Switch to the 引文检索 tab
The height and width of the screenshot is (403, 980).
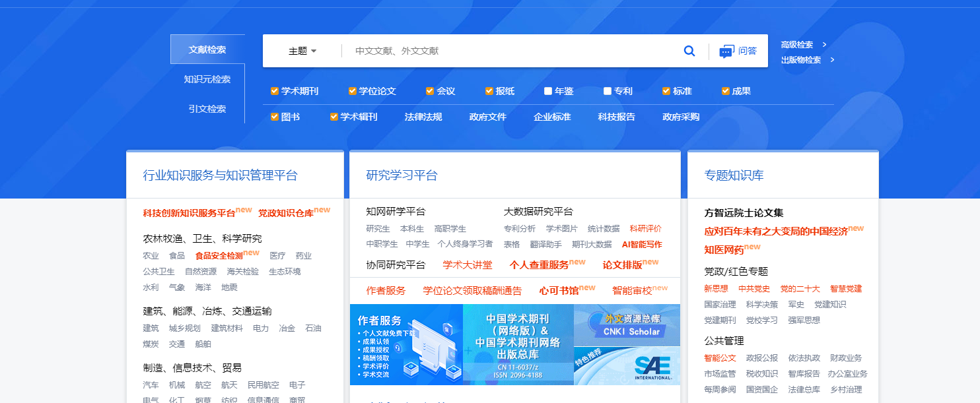[207, 109]
